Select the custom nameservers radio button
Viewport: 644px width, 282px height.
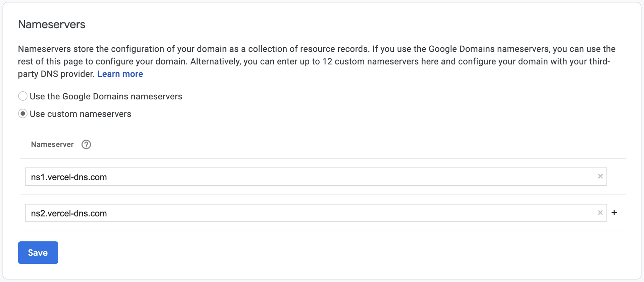pos(23,114)
